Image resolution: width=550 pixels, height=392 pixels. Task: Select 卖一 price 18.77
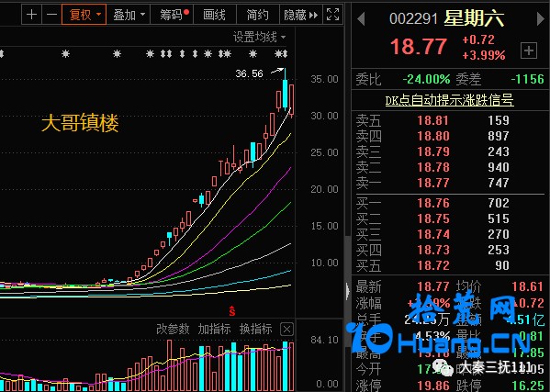[x=432, y=183]
